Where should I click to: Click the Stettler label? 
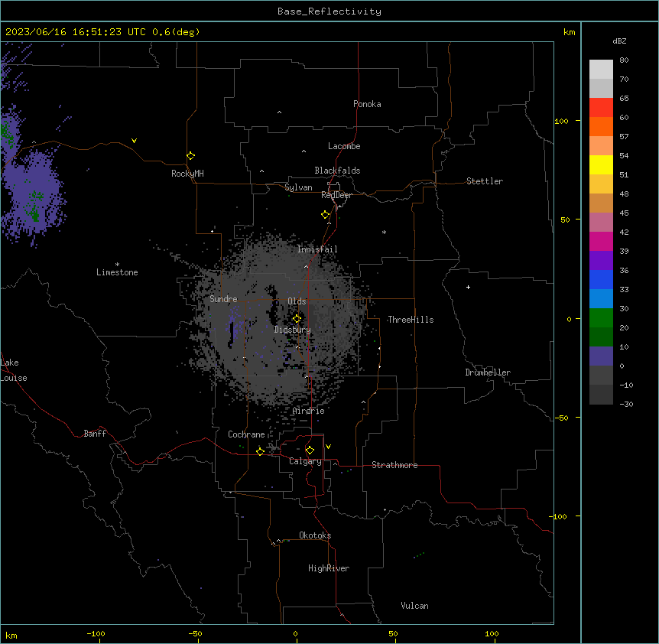[485, 181]
